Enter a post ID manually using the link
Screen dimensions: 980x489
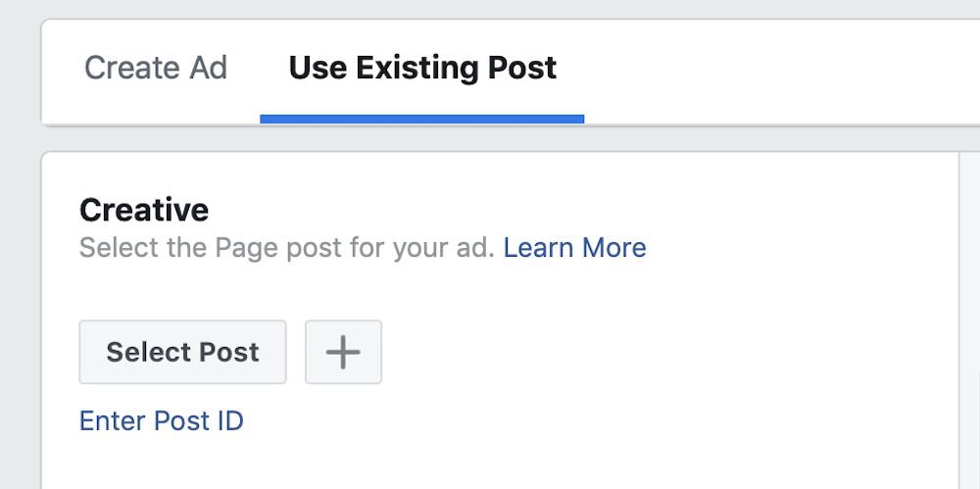[161, 420]
